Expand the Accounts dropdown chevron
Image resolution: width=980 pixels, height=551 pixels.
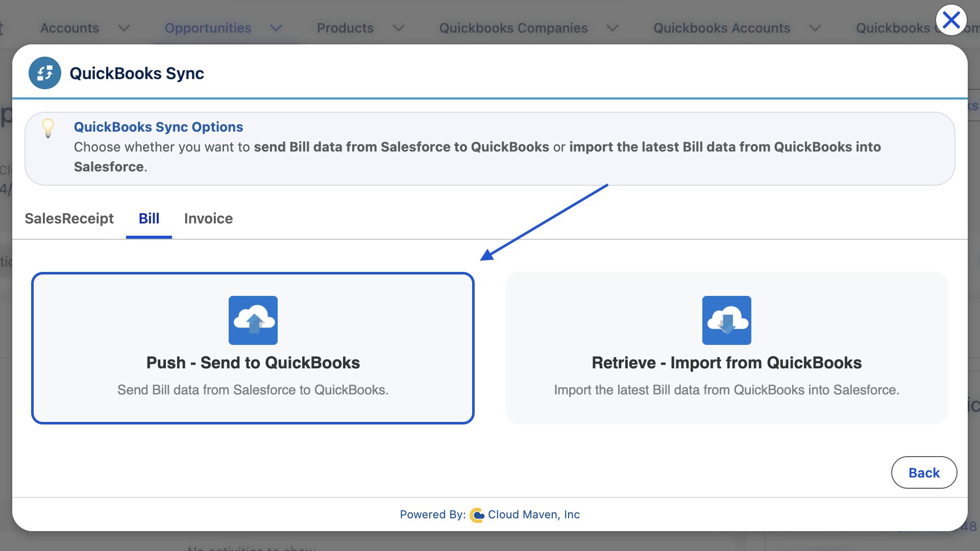124,28
